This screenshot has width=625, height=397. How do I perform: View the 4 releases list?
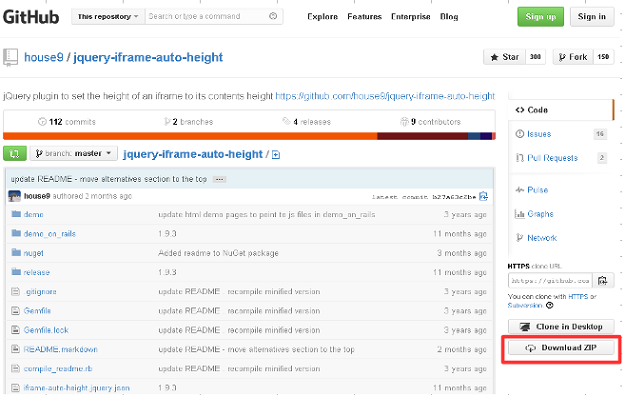click(307, 122)
